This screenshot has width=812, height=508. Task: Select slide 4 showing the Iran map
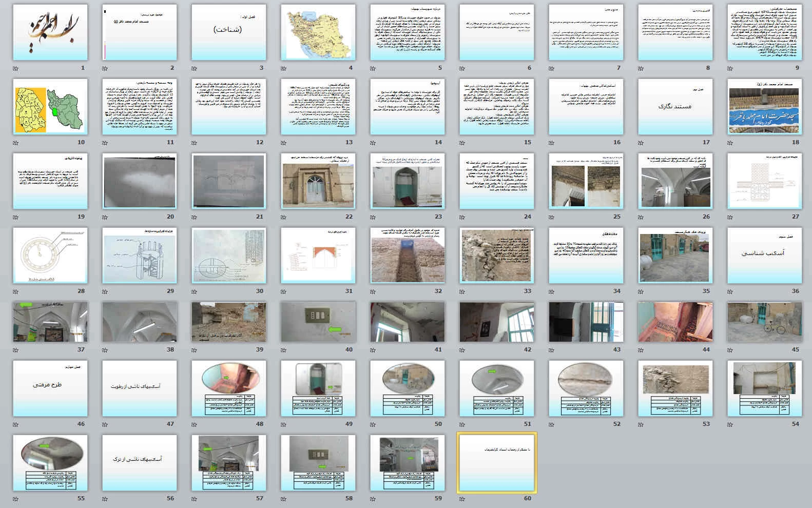point(318,32)
